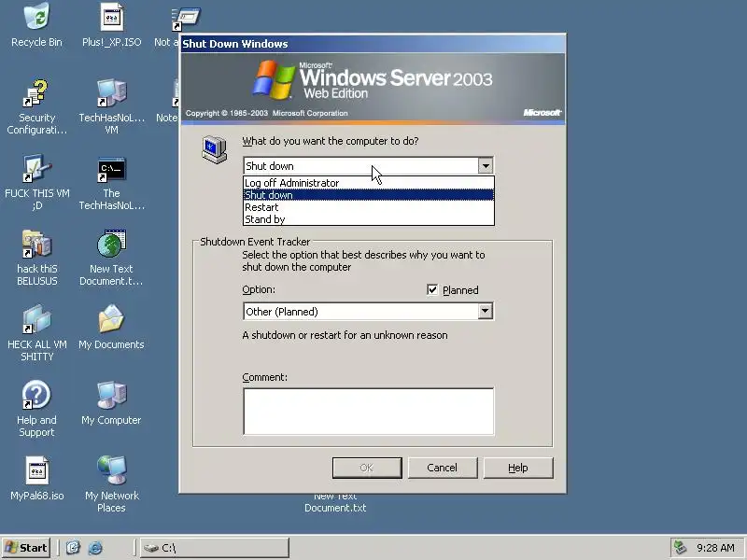Open the Recycle Bin desktop icon
This screenshot has height=560, width=747.
pyautogui.click(x=36, y=17)
